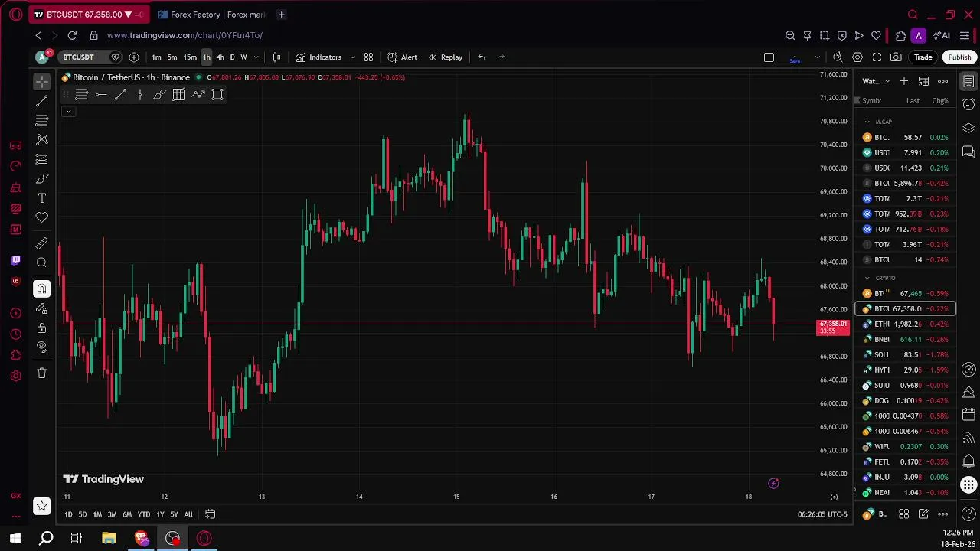Select horizontal line in floating toolbar
Screen dimensions: 980x551
point(101,95)
